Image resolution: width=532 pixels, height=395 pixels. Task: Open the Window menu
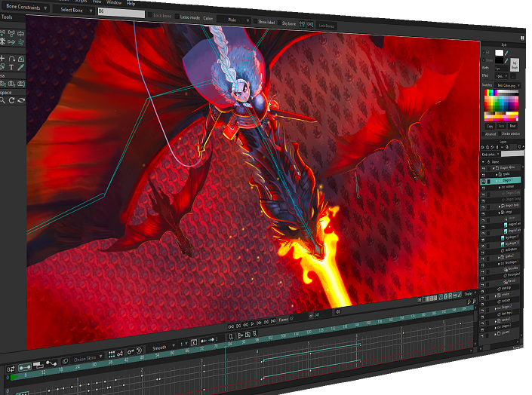click(x=114, y=2)
